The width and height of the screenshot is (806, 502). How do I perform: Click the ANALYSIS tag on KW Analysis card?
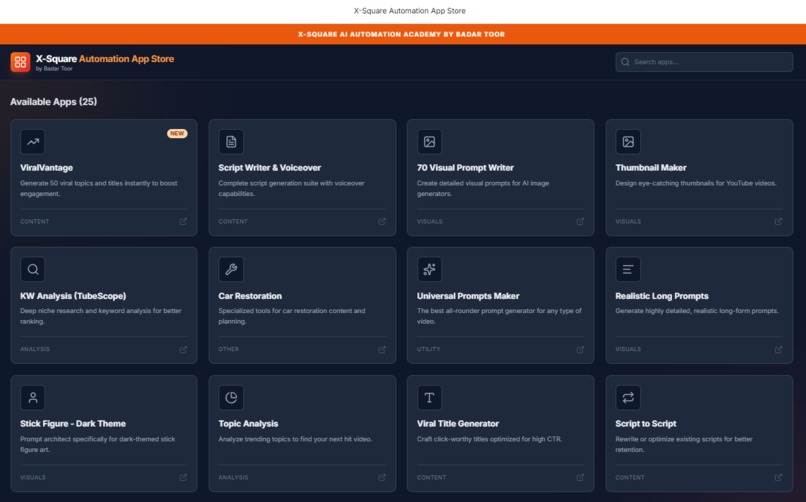35,349
